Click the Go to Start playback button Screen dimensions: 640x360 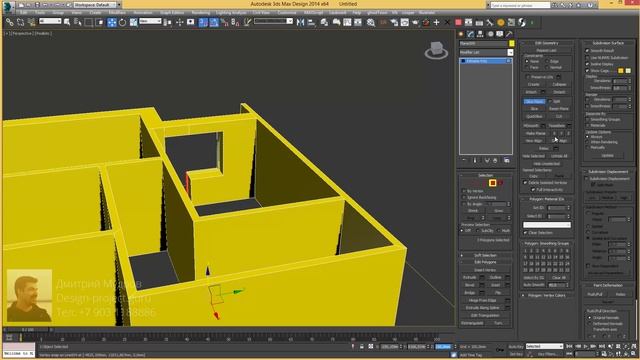570,346
